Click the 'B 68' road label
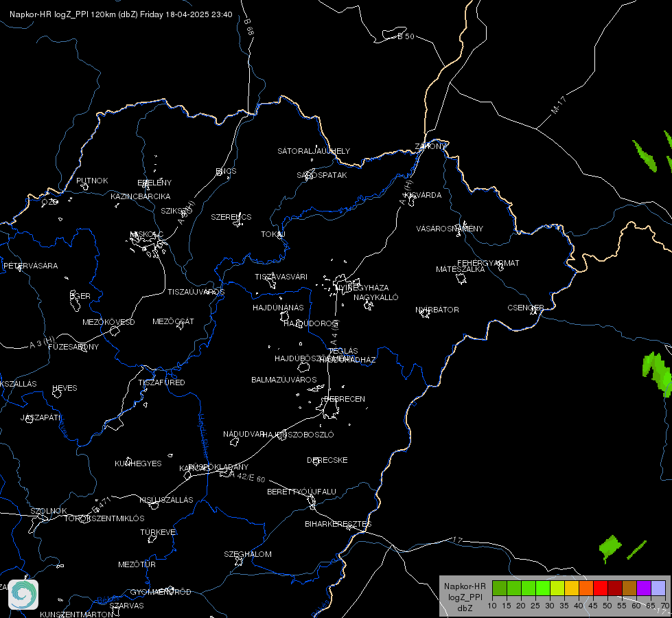672x618 pixels. click(x=249, y=27)
